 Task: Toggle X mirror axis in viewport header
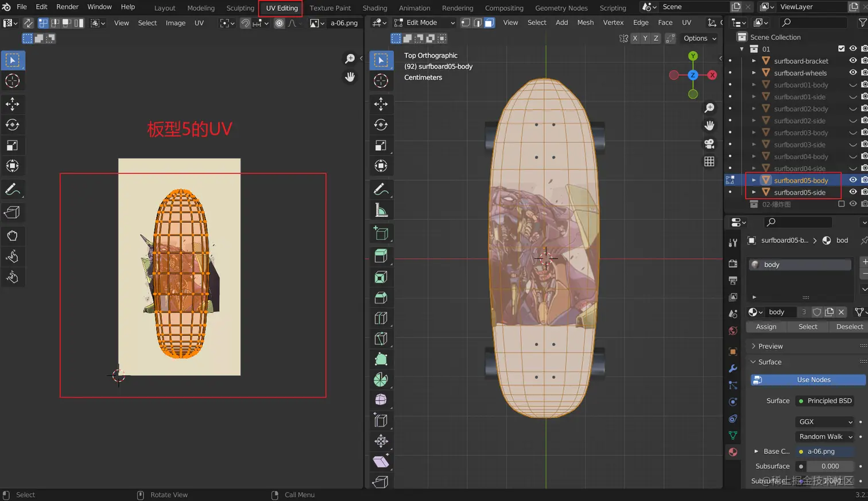[635, 38]
